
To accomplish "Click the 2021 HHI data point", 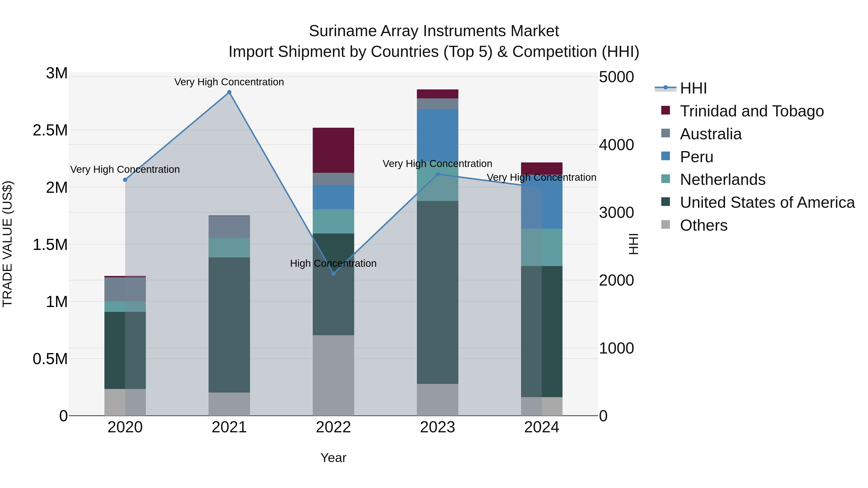I will click(x=229, y=92).
